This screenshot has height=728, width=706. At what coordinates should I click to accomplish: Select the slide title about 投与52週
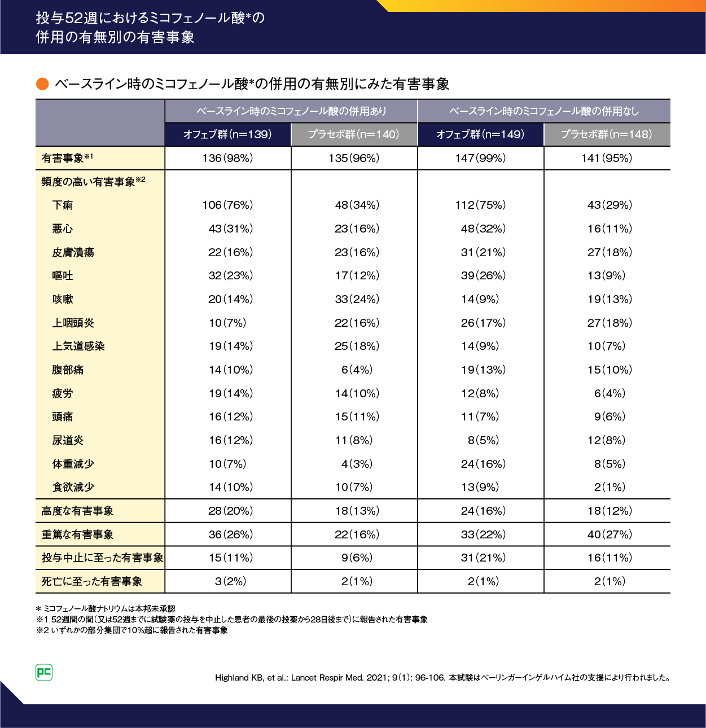[x=150, y=27]
